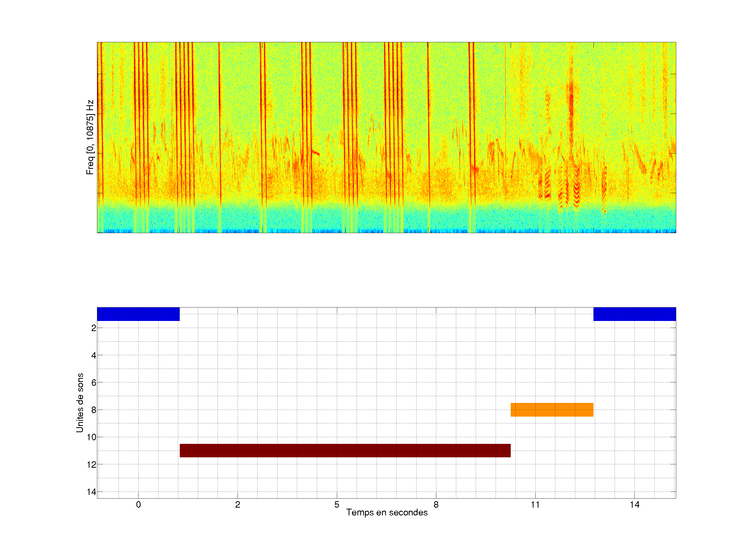Screen dimensions: 747x560
Task: Click x-axis tick label 5
Action: click(x=337, y=505)
